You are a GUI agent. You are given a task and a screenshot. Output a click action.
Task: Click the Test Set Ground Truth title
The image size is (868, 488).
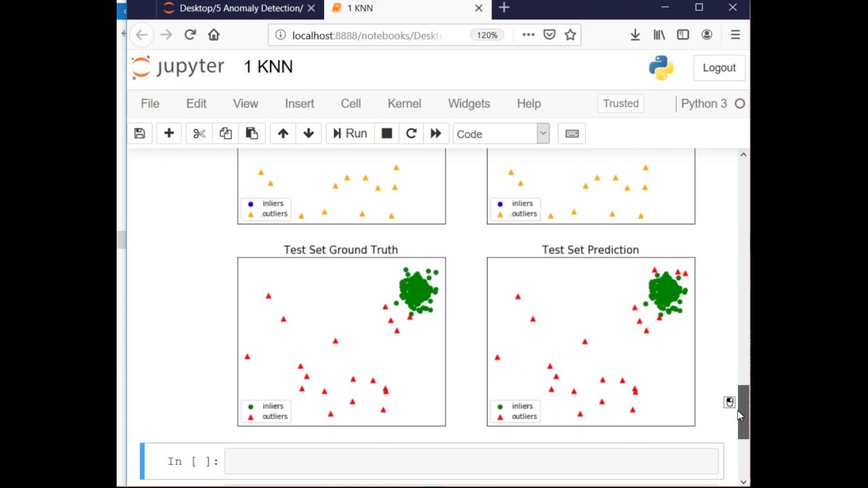pos(340,249)
